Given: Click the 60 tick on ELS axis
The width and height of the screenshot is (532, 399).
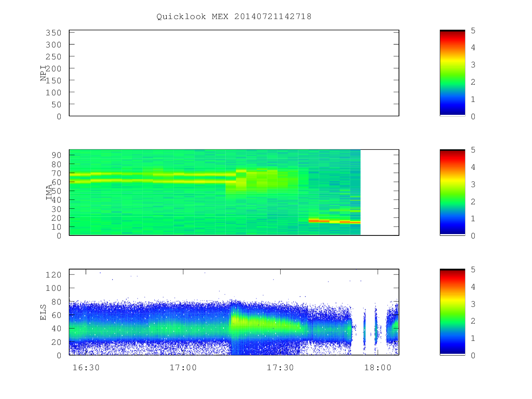Looking at the screenshot, I should [x=56, y=315].
